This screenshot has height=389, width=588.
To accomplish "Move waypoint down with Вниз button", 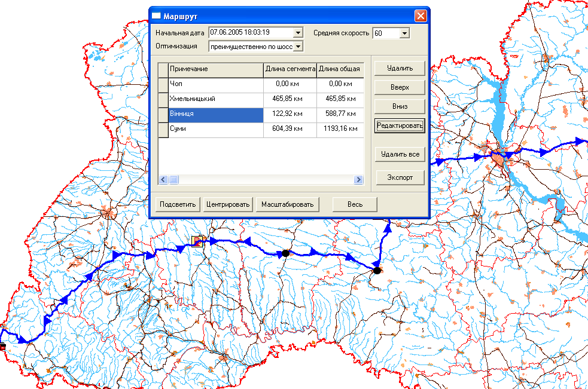I will point(400,106).
